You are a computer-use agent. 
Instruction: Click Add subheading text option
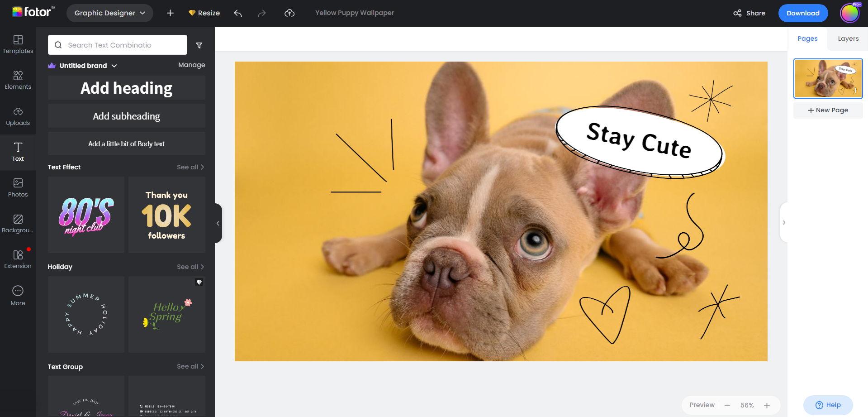pos(127,116)
